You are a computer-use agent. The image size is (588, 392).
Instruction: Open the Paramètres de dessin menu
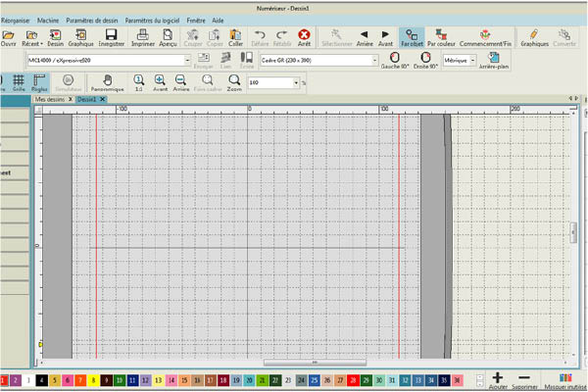[94, 19]
